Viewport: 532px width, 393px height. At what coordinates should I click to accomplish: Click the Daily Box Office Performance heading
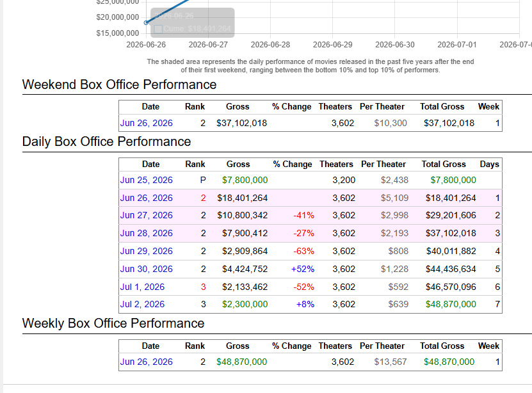click(106, 141)
